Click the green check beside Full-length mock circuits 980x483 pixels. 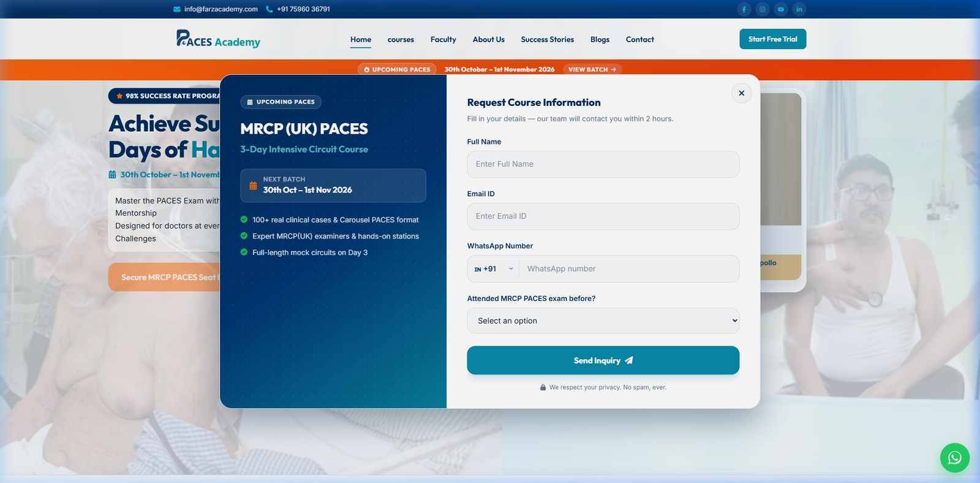tap(244, 252)
